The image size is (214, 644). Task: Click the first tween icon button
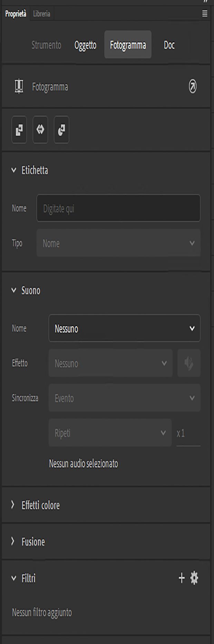coord(19,130)
